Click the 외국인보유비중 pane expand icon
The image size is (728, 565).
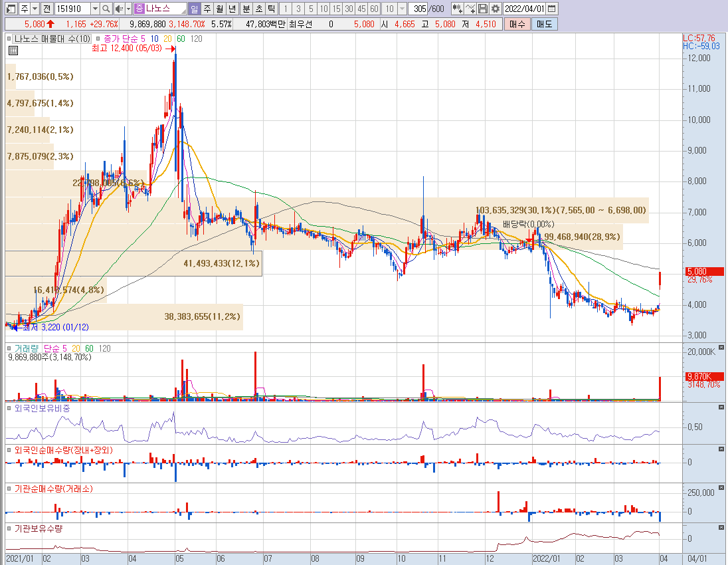(721, 407)
